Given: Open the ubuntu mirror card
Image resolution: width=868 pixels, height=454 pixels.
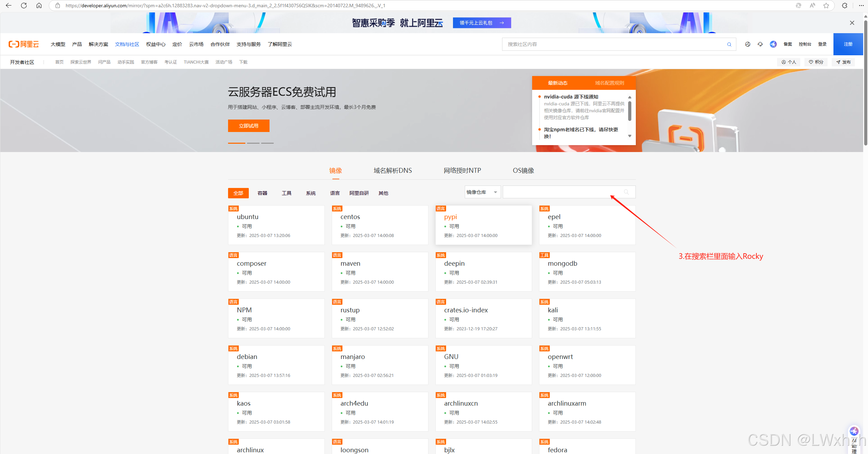Looking at the screenshot, I should (247, 217).
